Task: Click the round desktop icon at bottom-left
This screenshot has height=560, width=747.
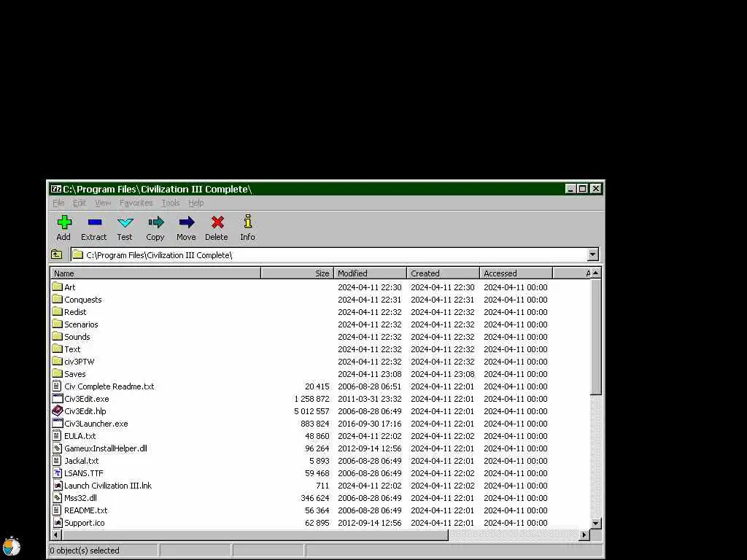Action: (x=12, y=546)
